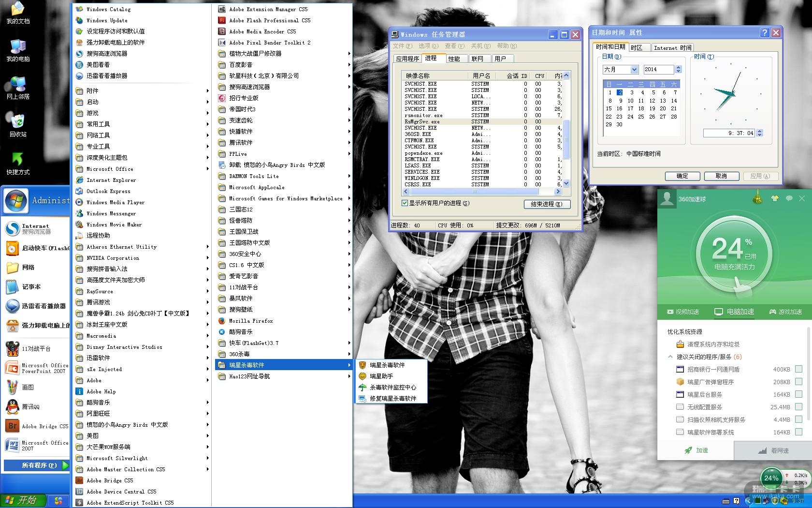The height and width of the screenshot is (508, 812).
Task: Launch 腾讯QQ from the Start menu
Action: 30,407
